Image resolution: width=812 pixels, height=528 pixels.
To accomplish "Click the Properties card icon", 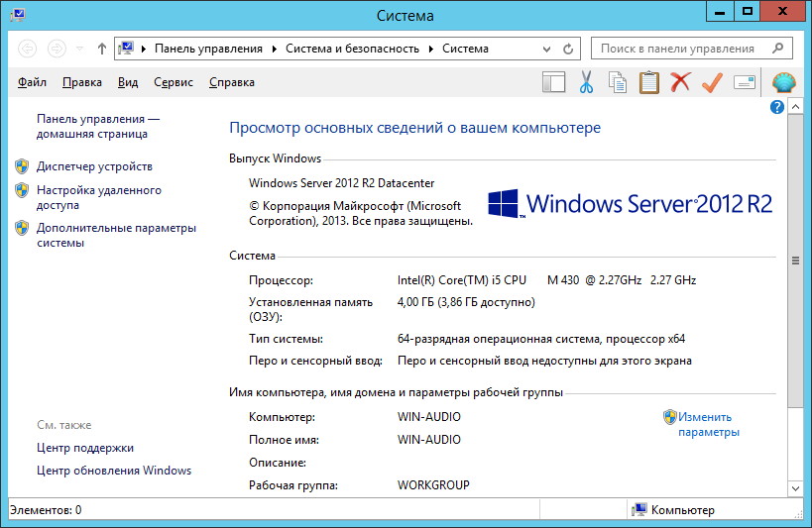I will [745, 82].
